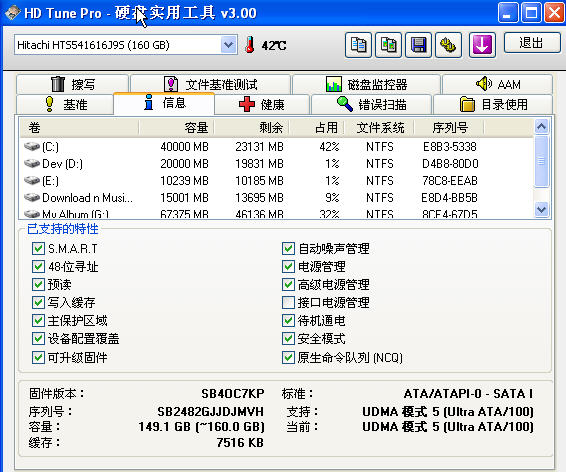Open the 基准 benchmark tab
The image size is (566, 472).
65,104
